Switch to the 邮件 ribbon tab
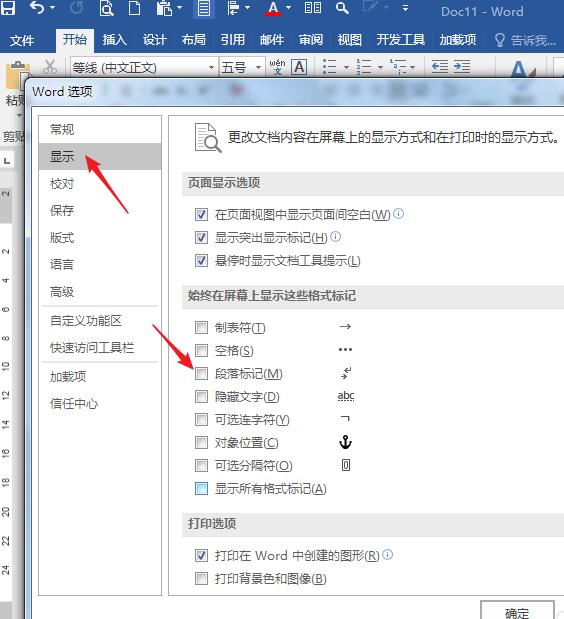Image resolution: width=564 pixels, height=619 pixels. tap(272, 40)
